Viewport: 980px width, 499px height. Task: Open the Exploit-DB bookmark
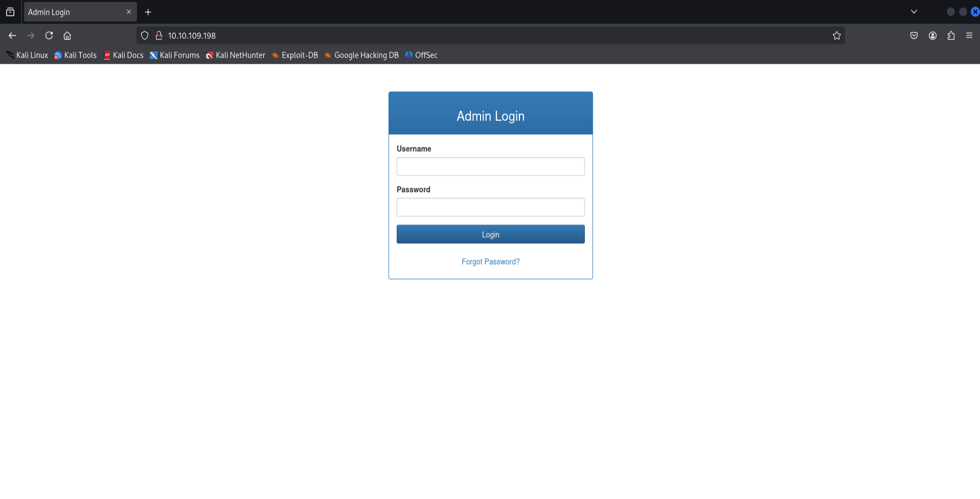pyautogui.click(x=294, y=55)
